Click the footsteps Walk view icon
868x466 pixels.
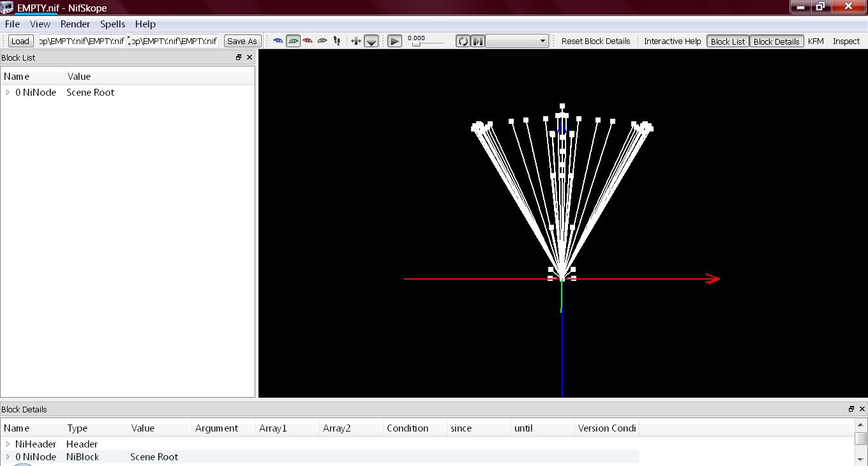pos(337,41)
